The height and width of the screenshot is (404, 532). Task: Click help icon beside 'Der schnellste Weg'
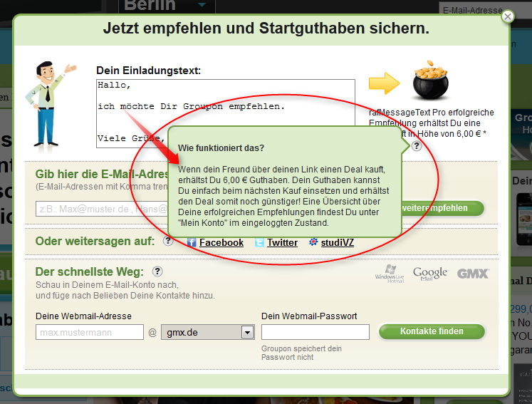[157, 271]
